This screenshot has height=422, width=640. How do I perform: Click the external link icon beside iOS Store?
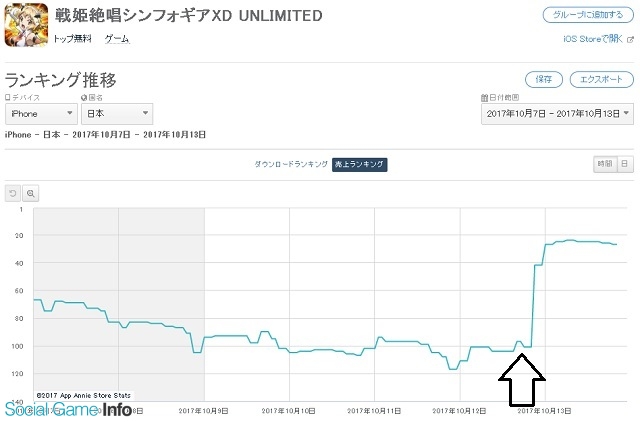point(630,40)
